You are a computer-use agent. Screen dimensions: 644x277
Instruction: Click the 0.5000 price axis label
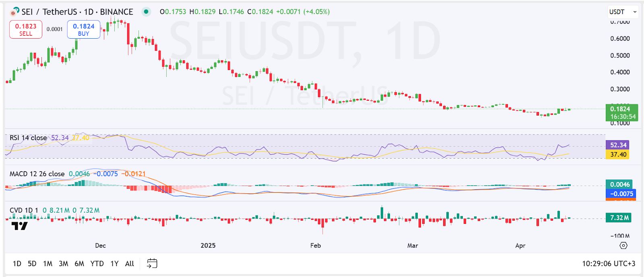click(620, 55)
